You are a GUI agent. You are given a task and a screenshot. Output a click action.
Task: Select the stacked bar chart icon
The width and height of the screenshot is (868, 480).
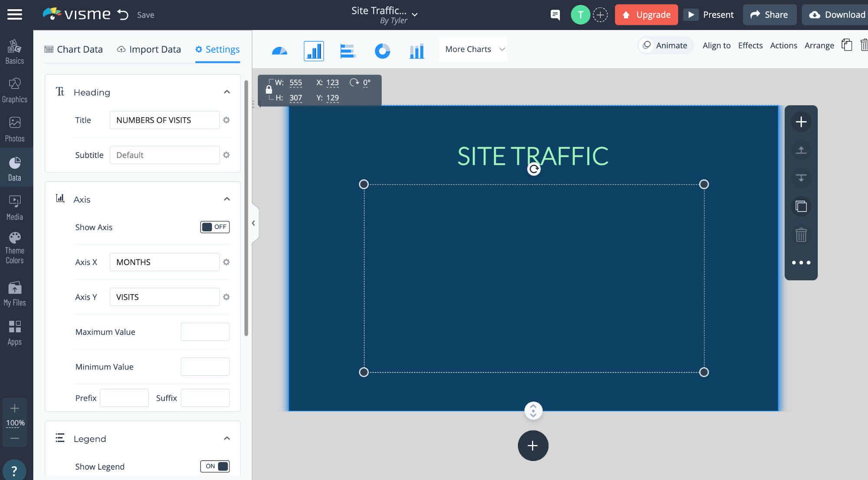416,51
